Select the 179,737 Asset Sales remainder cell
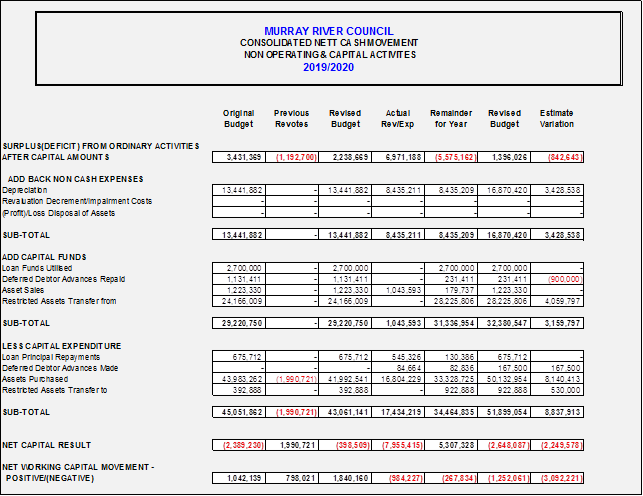Screen dimensions: 643x496 tap(451, 290)
